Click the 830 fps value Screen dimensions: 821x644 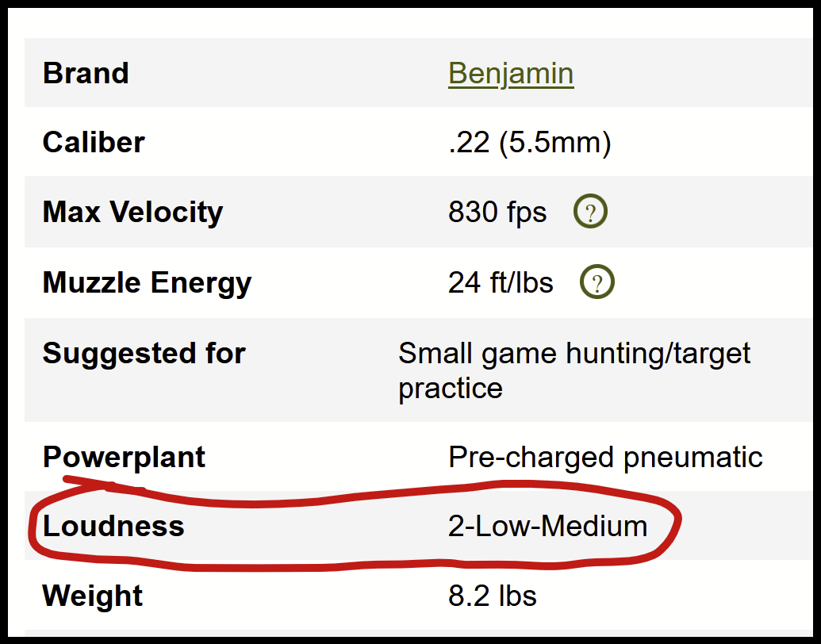pyautogui.click(x=497, y=212)
